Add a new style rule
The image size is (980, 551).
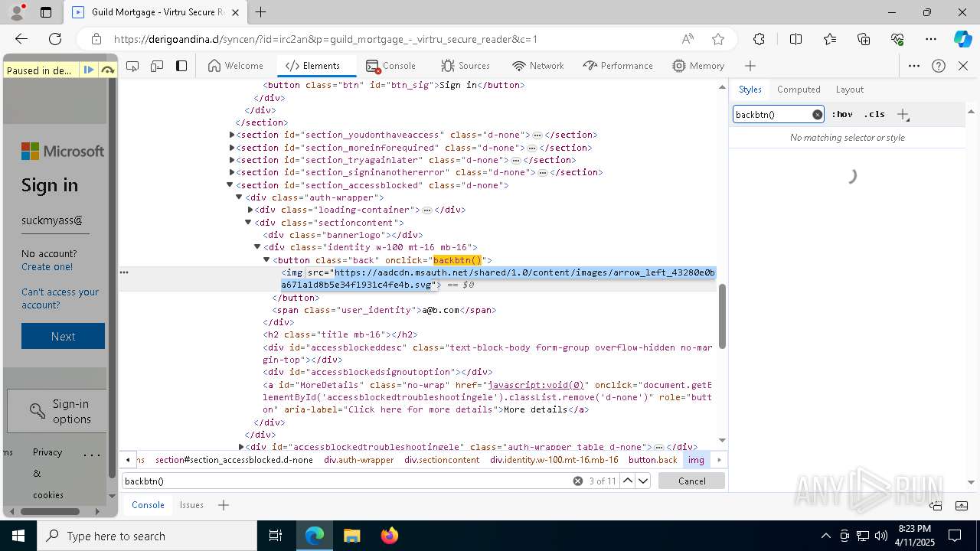(x=903, y=115)
